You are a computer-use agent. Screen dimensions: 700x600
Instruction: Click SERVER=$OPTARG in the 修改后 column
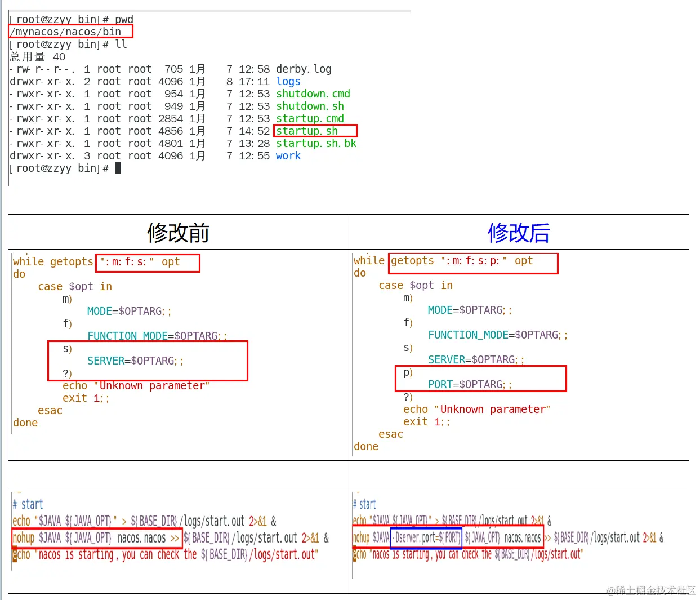(x=476, y=360)
